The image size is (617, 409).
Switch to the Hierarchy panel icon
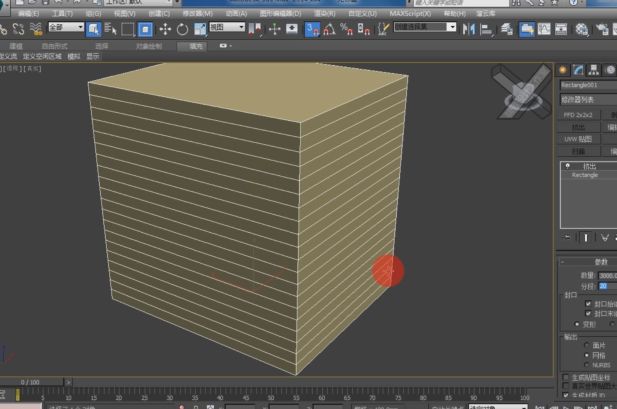click(x=594, y=69)
